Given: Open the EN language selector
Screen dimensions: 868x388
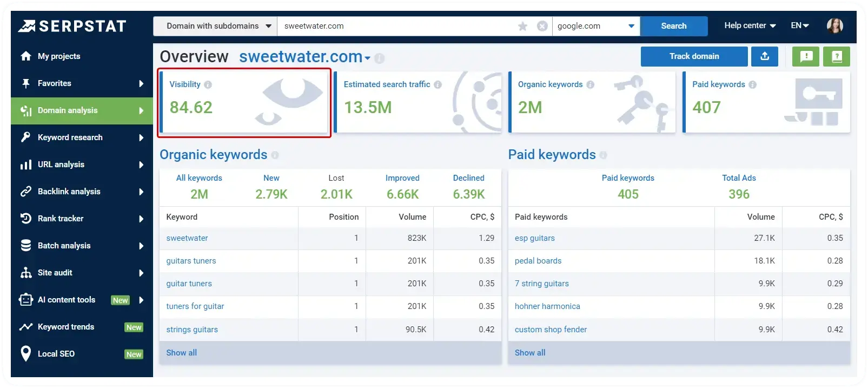Looking at the screenshot, I should click(x=800, y=25).
